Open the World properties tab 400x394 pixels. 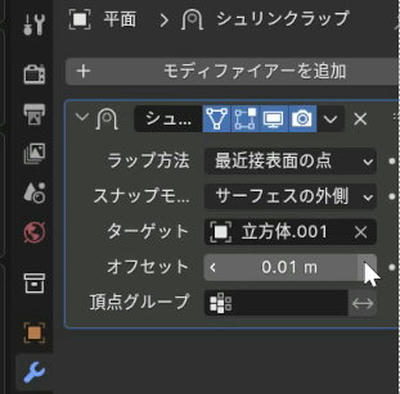point(34,232)
